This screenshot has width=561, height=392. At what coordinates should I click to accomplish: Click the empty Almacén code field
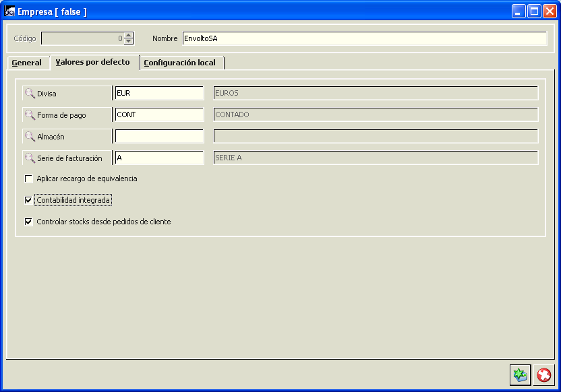160,136
